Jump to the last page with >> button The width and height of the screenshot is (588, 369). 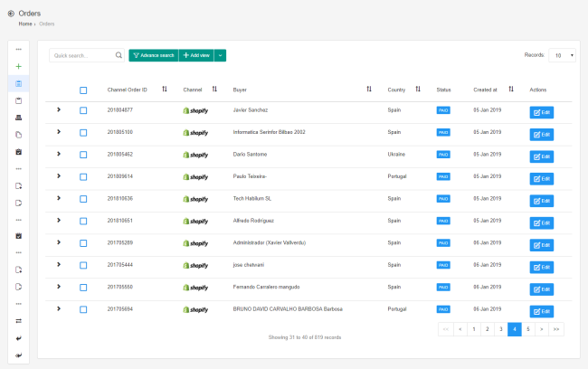(x=556, y=330)
